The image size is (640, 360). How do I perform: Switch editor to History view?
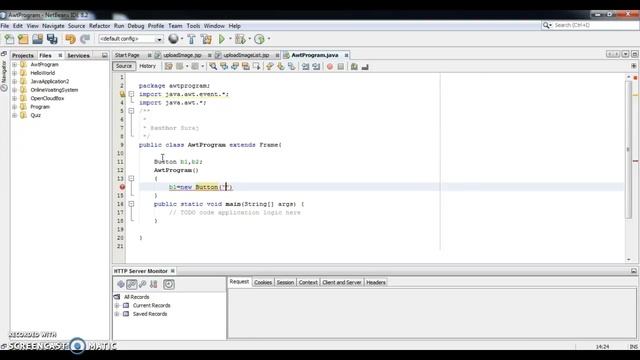[148, 66]
